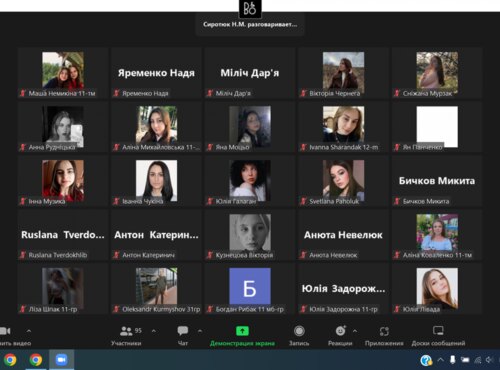Open the help icon in system tray
This screenshot has height=370, width=500.
[426, 360]
